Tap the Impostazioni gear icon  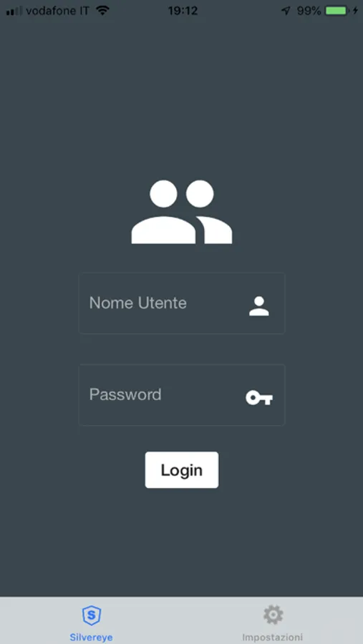pyautogui.click(x=274, y=615)
